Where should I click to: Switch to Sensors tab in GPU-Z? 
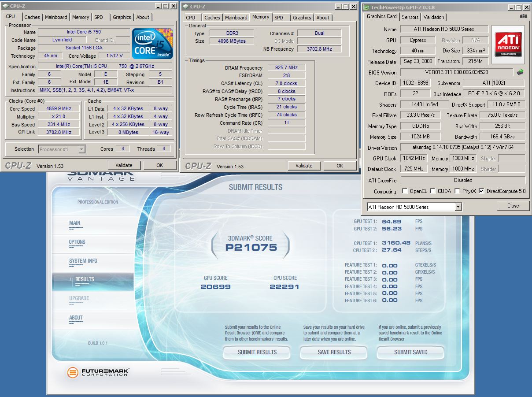[410, 17]
